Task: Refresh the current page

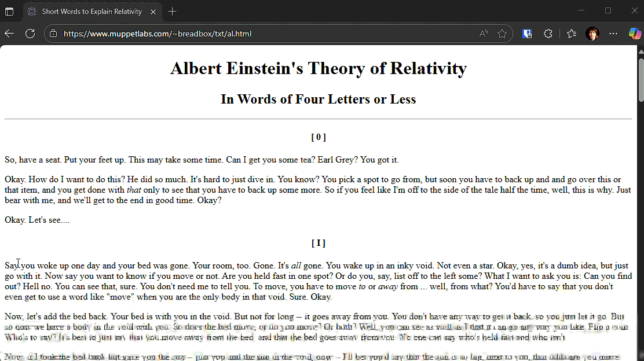Action: coord(30,34)
